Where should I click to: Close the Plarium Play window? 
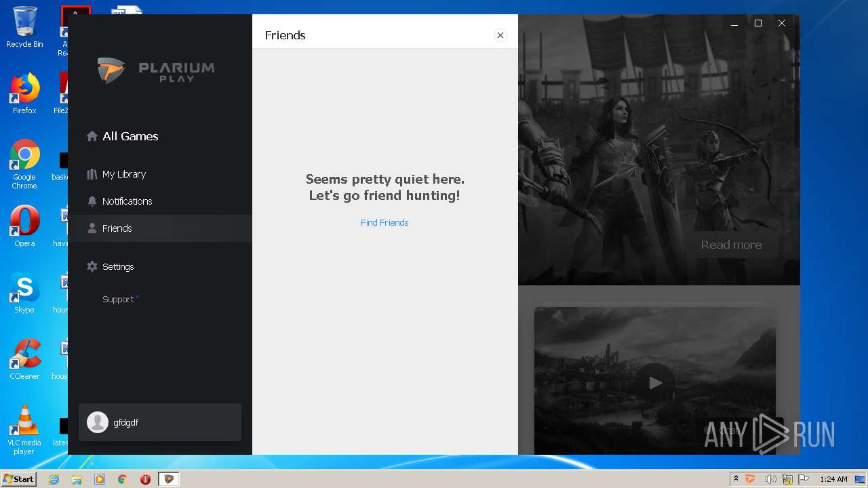pyautogui.click(x=782, y=24)
